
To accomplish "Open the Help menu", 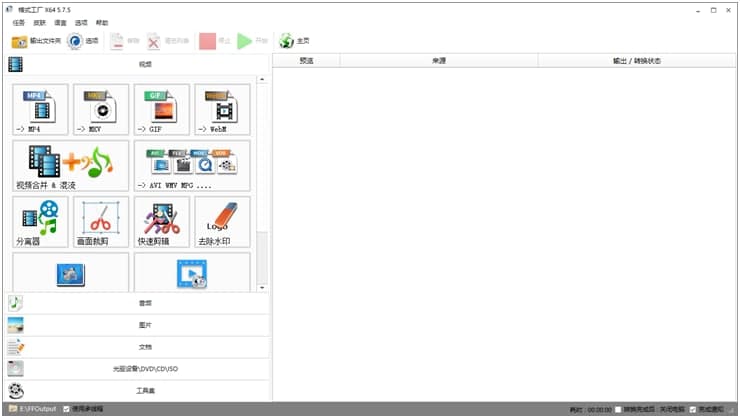I will pos(102,23).
